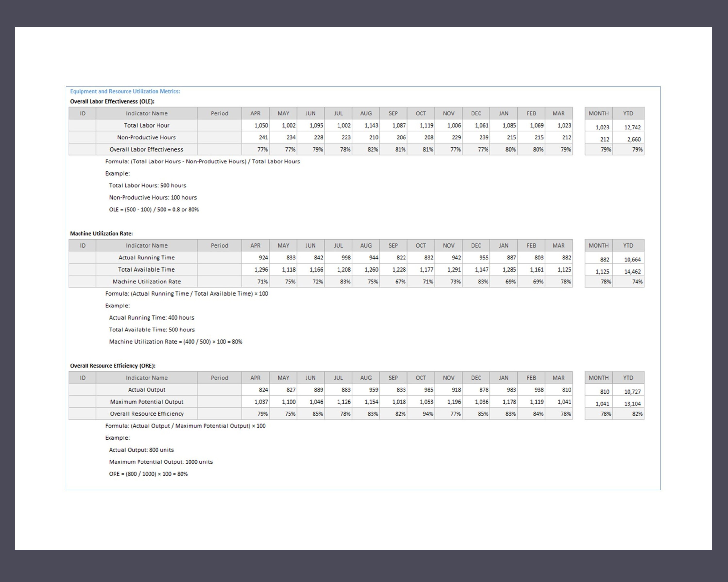Click the Non-Productive Hours row label
Viewport: 728px width, 582px height.
click(146, 137)
